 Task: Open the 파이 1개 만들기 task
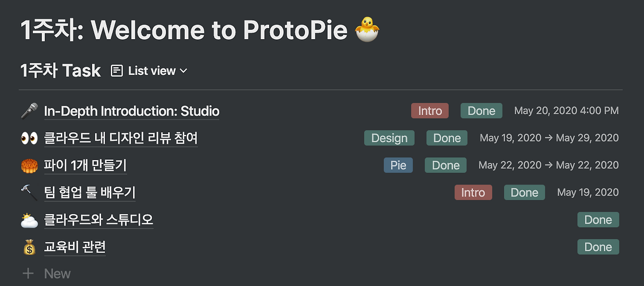(85, 165)
